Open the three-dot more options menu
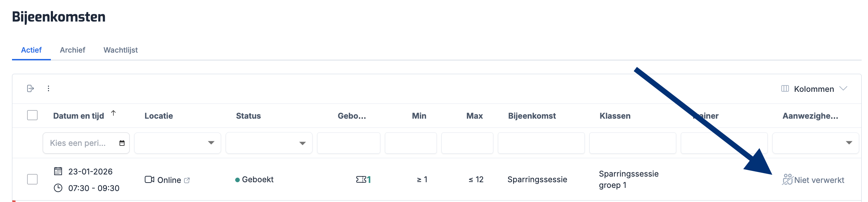 click(48, 88)
